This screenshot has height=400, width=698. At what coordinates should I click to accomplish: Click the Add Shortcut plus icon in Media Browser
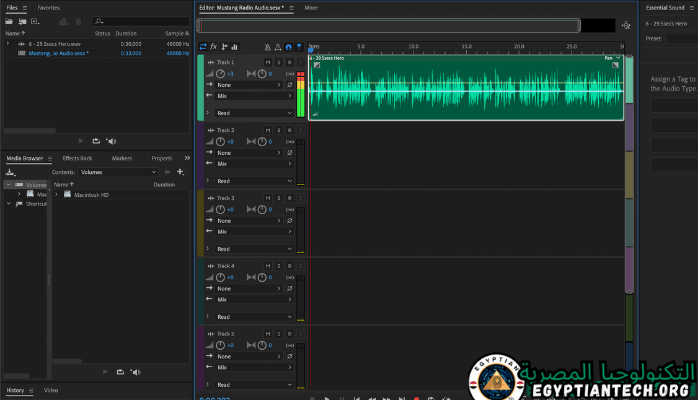pos(180,172)
